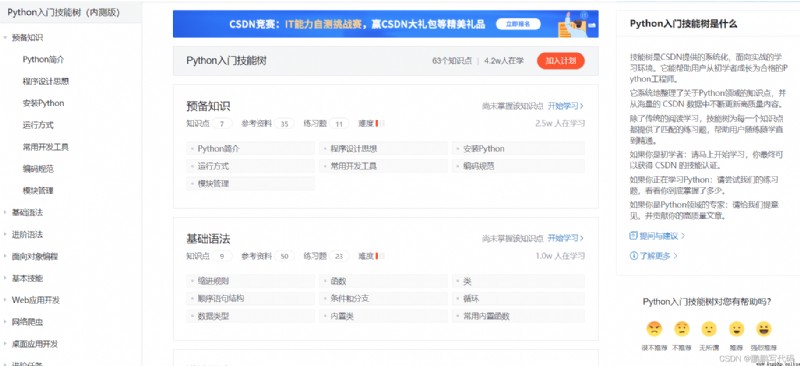Image resolution: width=800 pixels, height=366 pixels.
Task: Open the CSDN竞赛 banner image
Action: pos(386,24)
